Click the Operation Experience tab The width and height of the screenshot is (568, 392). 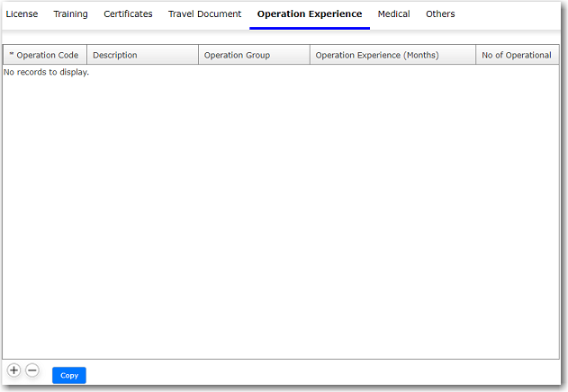[309, 14]
